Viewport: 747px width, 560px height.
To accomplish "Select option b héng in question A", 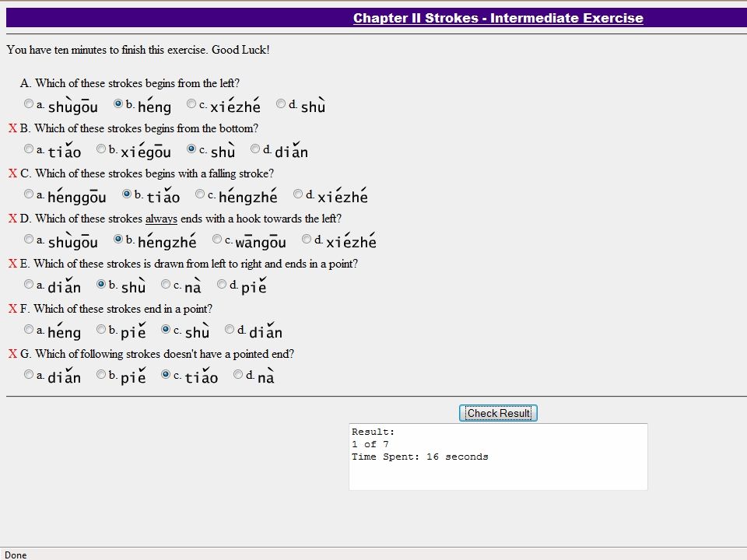I will (118, 103).
